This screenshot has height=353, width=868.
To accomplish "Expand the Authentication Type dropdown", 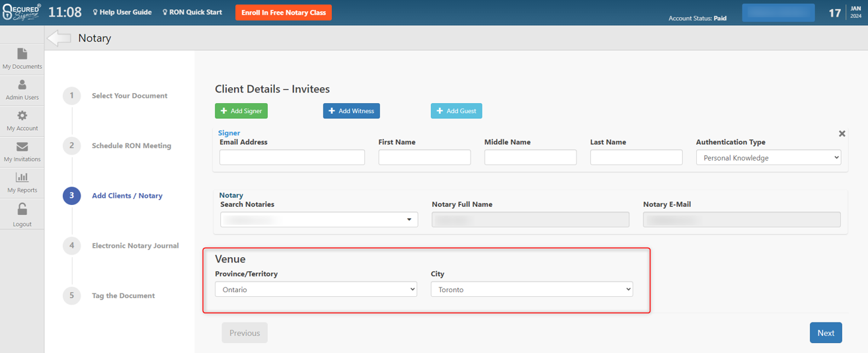I will point(768,158).
